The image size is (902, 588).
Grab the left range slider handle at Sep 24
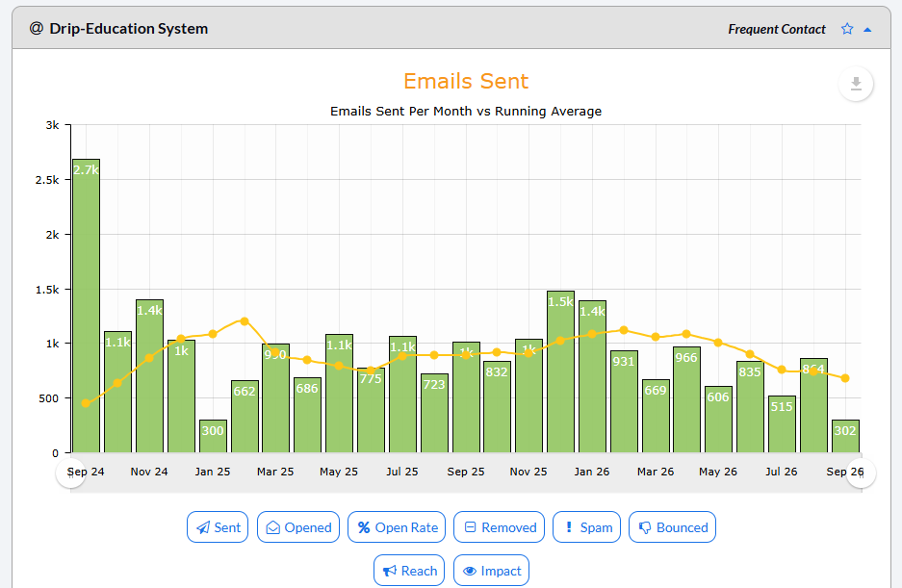(x=71, y=473)
